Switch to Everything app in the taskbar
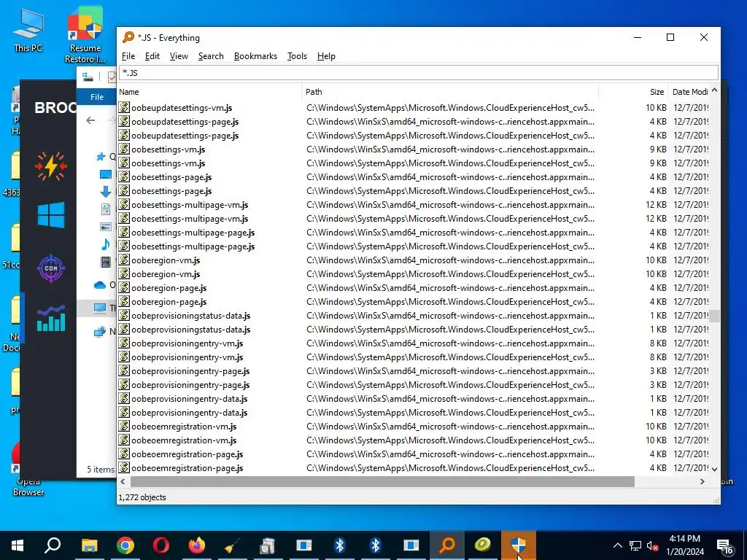Image resolution: width=747 pixels, height=560 pixels. (x=447, y=545)
